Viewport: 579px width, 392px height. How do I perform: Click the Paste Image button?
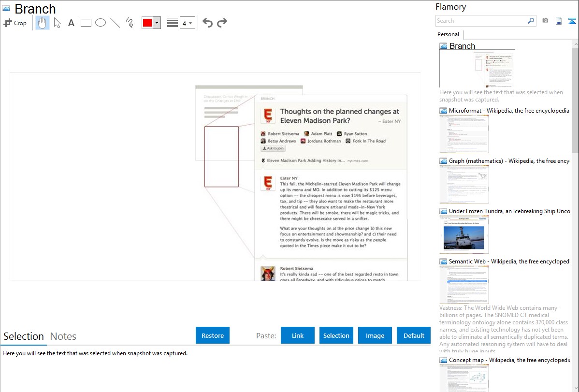tap(375, 335)
